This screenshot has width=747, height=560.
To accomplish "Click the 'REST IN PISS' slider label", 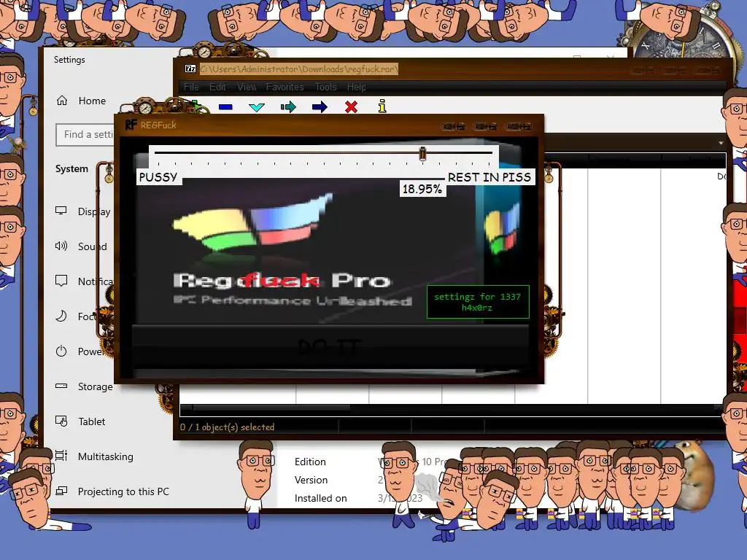I will coord(489,177).
